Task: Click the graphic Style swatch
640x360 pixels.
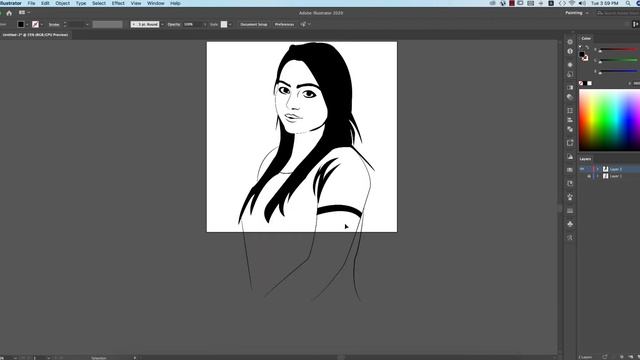Action: point(224,24)
